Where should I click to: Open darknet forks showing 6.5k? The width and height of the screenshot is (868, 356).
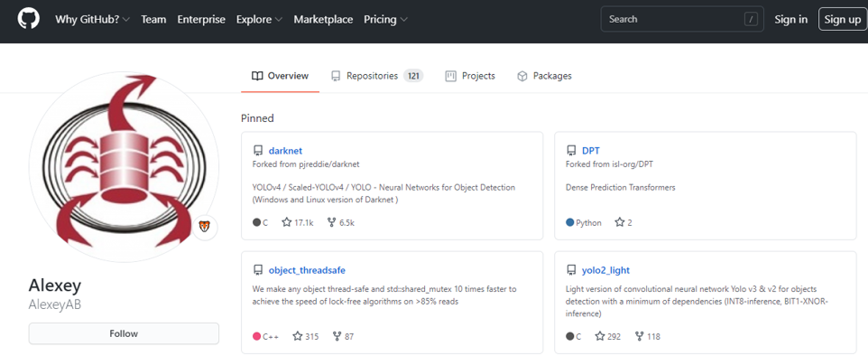click(341, 222)
